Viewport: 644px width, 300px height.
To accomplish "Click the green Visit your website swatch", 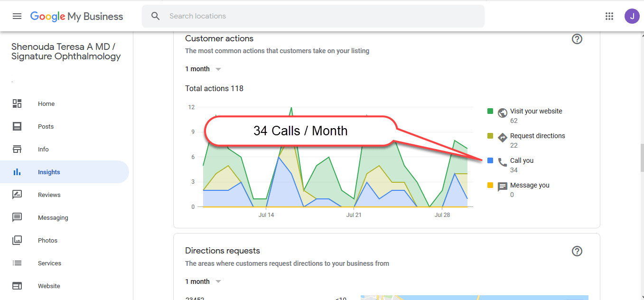I will point(490,111).
